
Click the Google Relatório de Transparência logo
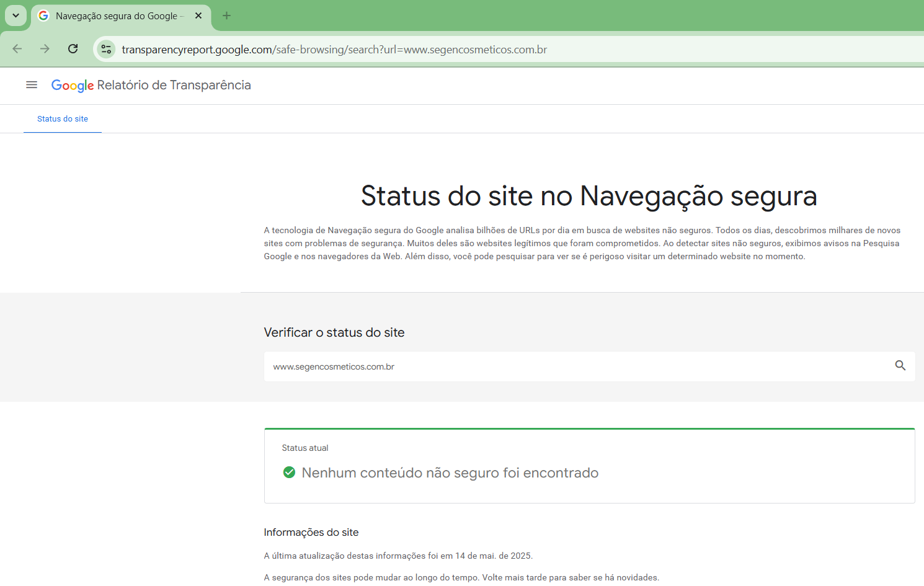tap(151, 86)
